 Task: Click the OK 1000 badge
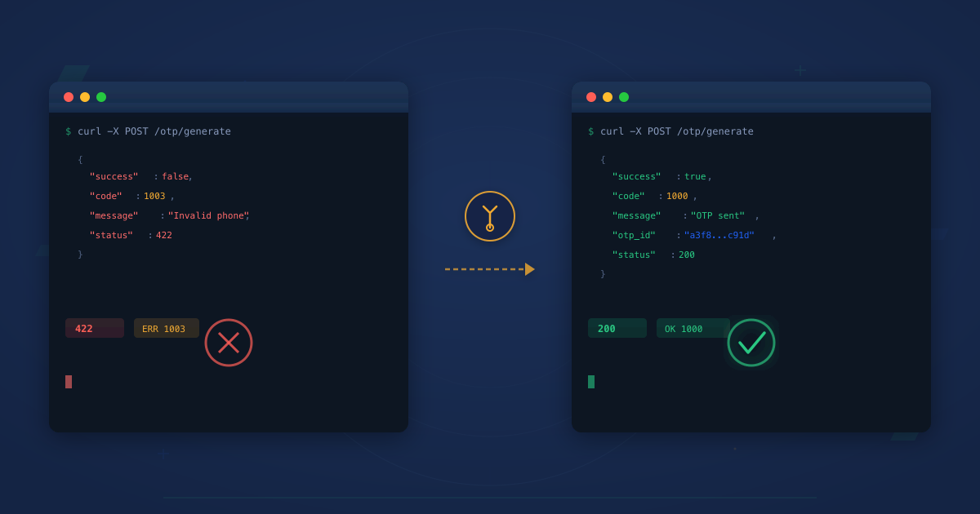click(x=693, y=327)
